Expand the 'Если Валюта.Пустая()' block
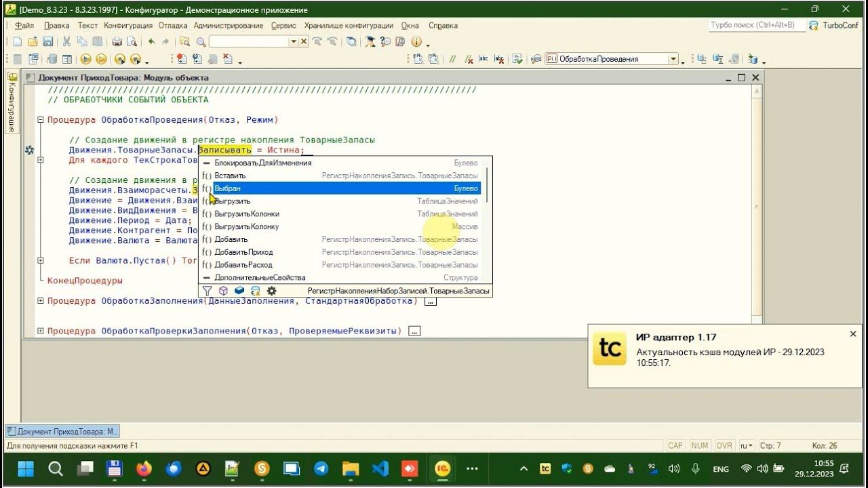The height and width of the screenshot is (488, 868). point(41,260)
